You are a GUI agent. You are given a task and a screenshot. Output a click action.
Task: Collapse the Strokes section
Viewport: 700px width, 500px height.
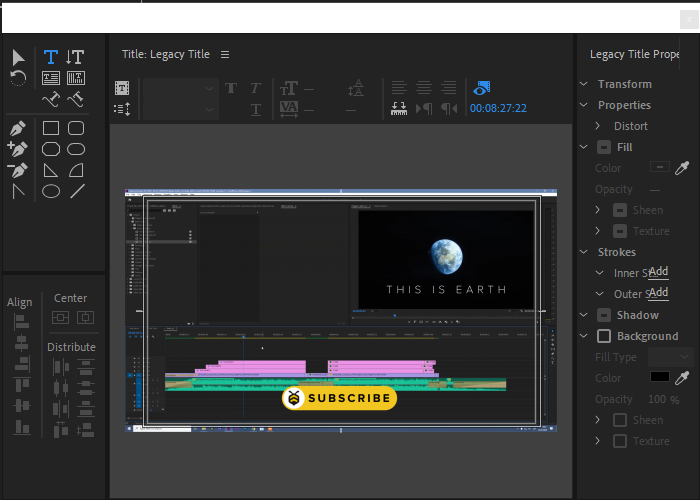(x=584, y=252)
